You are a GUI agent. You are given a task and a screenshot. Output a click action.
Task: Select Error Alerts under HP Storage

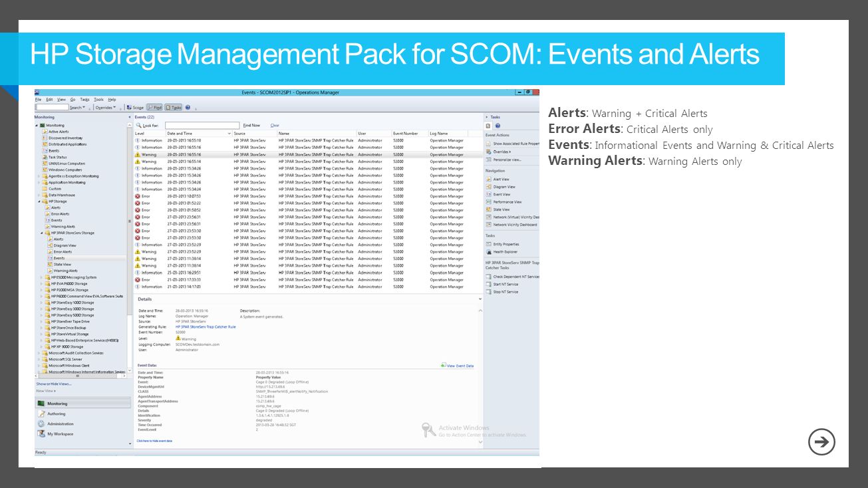[x=60, y=214]
